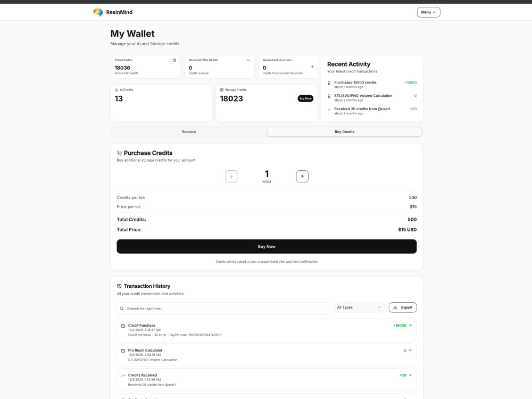Click the Export button

403,307
